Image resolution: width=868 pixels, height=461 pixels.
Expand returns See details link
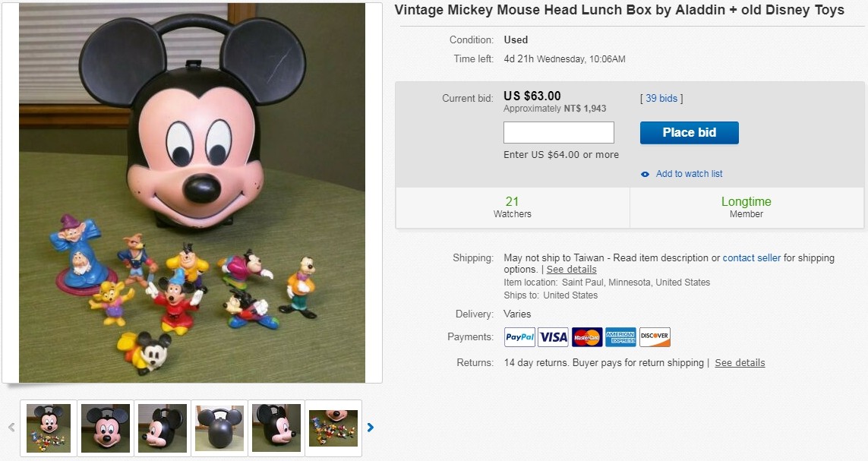point(740,362)
